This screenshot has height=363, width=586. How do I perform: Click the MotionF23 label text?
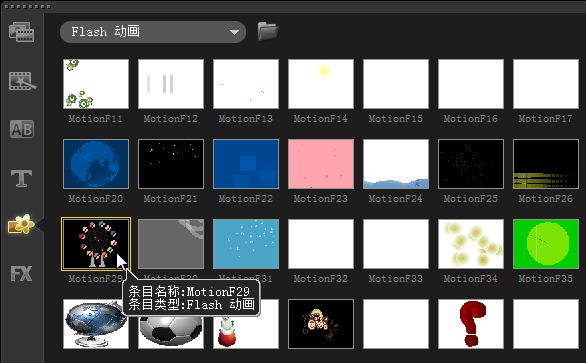coord(321,199)
